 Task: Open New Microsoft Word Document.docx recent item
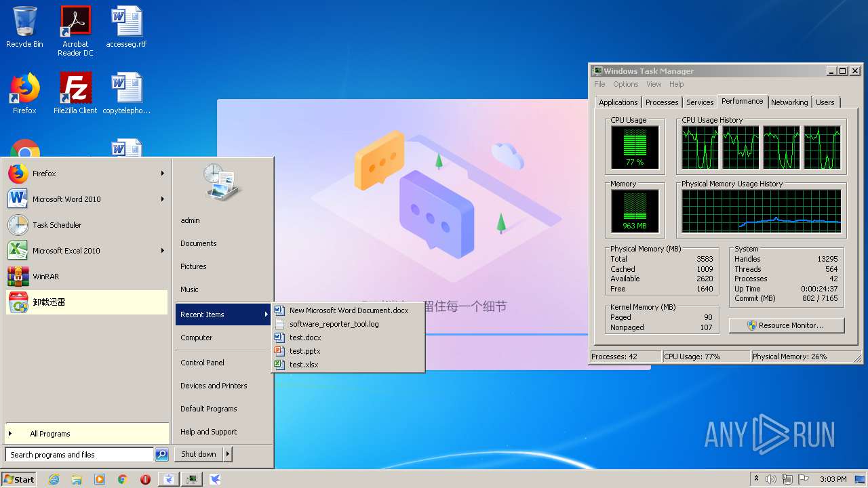[349, 310]
